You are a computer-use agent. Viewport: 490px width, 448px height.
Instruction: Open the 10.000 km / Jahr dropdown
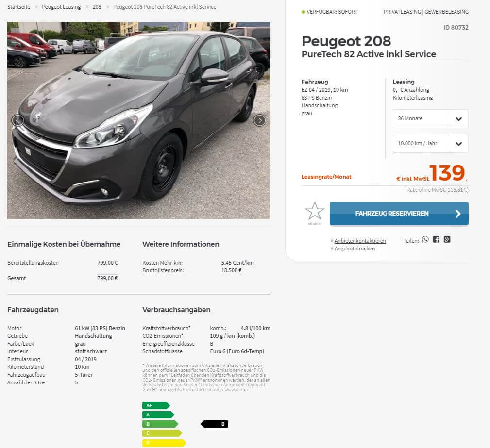(x=430, y=143)
